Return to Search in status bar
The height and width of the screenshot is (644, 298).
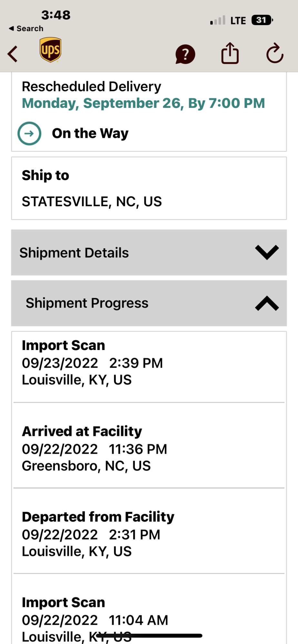pyautogui.click(x=26, y=28)
